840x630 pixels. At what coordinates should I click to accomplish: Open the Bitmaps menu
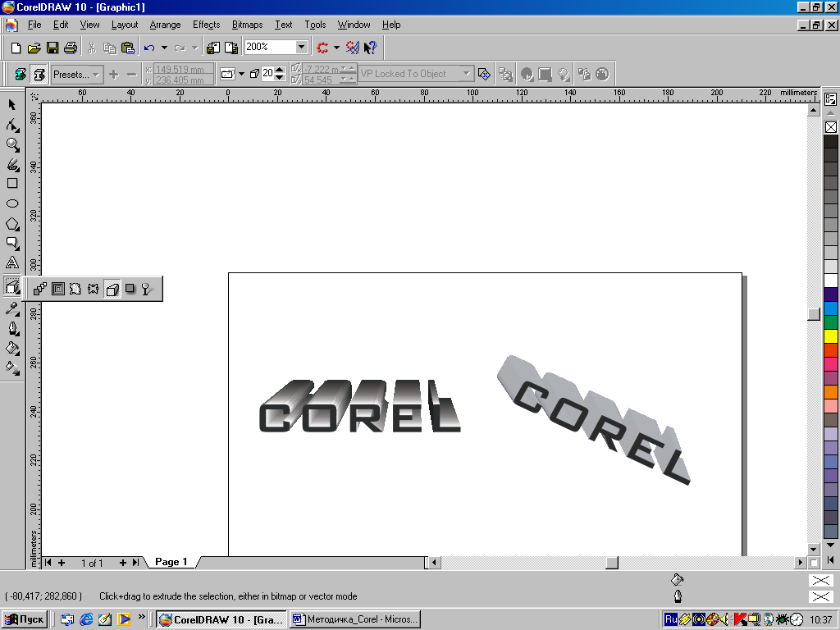247,25
